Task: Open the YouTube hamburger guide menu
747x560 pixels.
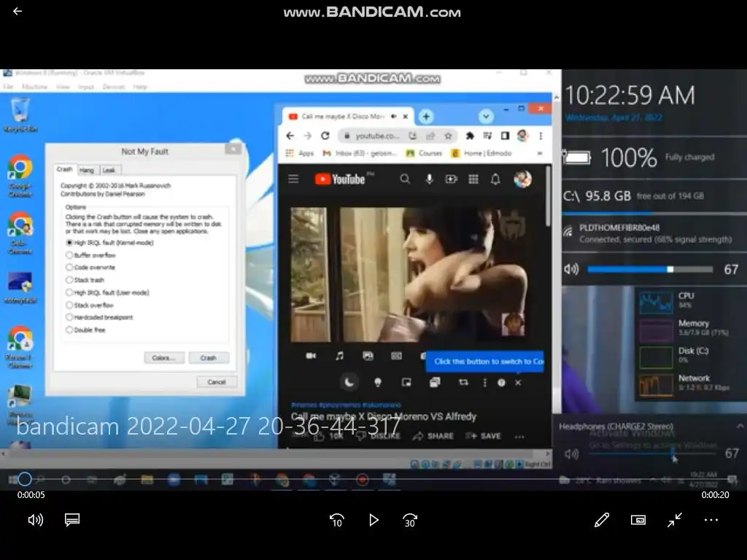Action: 293,179
